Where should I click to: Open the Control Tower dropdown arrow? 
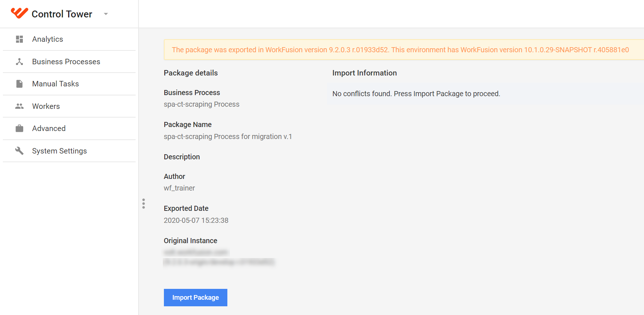[x=106, y=14]
